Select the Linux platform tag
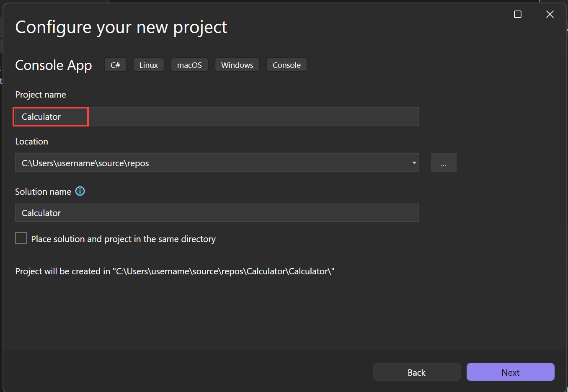Image resolution: width=568 pixels, height=392 pixels. pos(148,64)
